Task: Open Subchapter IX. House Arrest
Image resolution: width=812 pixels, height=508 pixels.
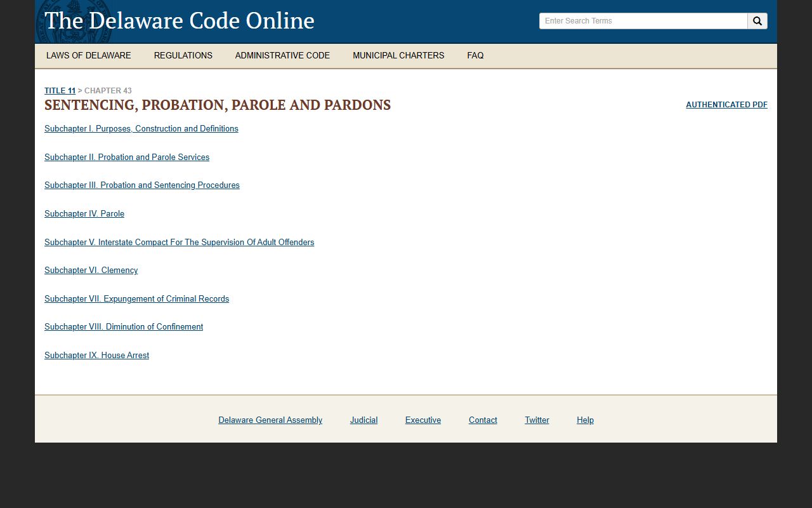Action: click(97, 356)
